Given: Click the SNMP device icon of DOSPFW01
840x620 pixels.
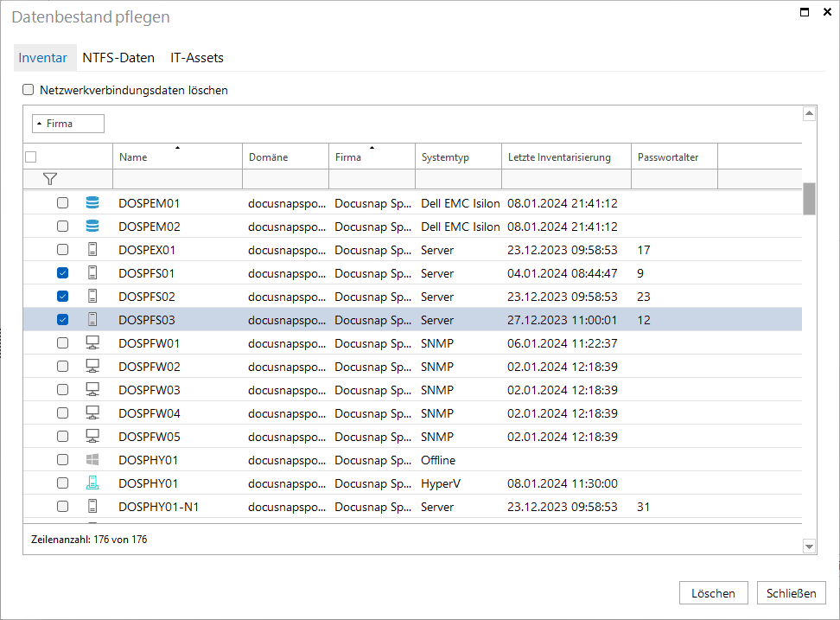Looking at the screenshot, I should click(92, 342).
